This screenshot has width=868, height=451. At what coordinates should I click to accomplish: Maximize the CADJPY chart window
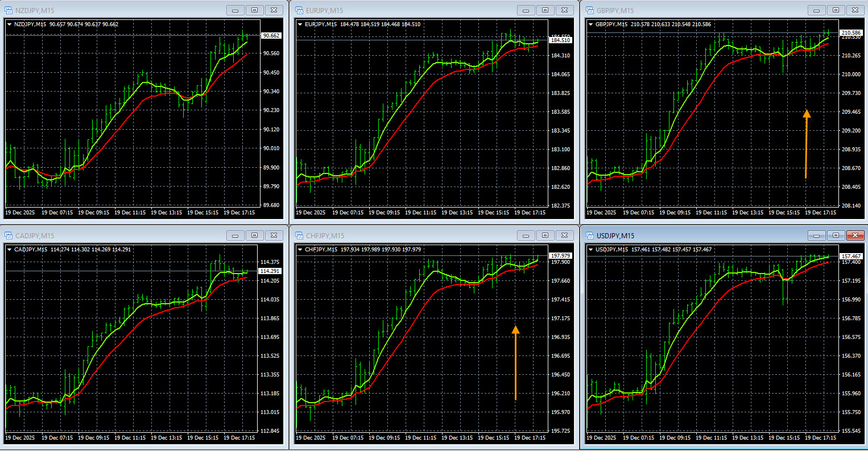254,235
